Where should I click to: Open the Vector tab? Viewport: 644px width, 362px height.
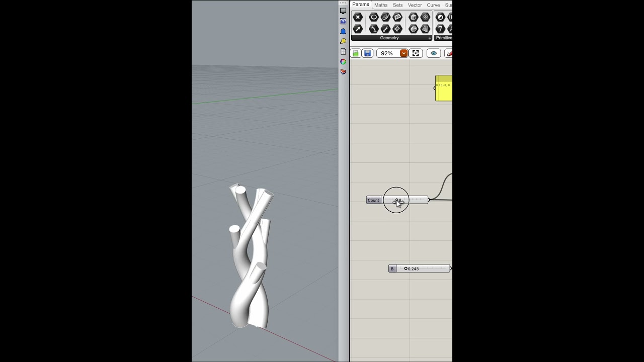(415, 5)
